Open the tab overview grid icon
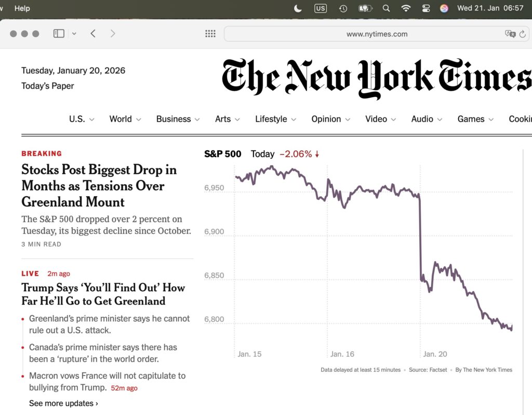Screen dimensions: 532x415 210,34
